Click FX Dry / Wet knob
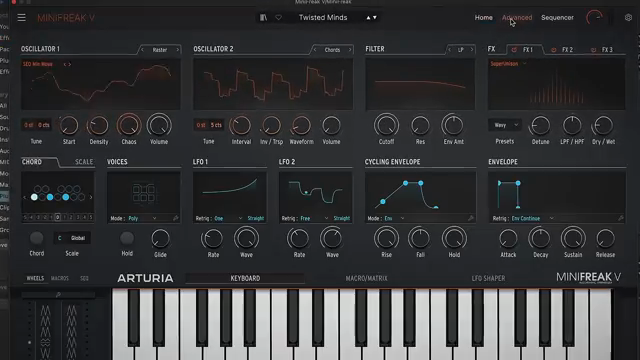Screen dimensions: 640x360 603,125
